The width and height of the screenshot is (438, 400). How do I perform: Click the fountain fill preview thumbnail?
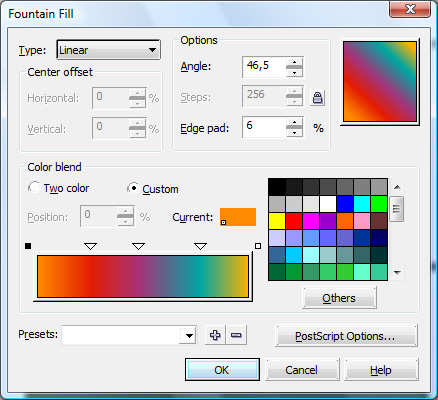(x=380, y=81)
